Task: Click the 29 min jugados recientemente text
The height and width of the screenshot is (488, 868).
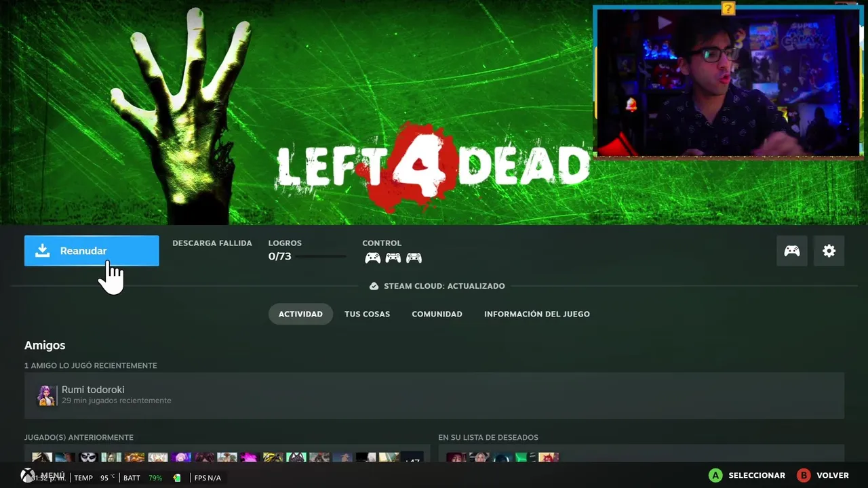Action: tap(116, 401)
